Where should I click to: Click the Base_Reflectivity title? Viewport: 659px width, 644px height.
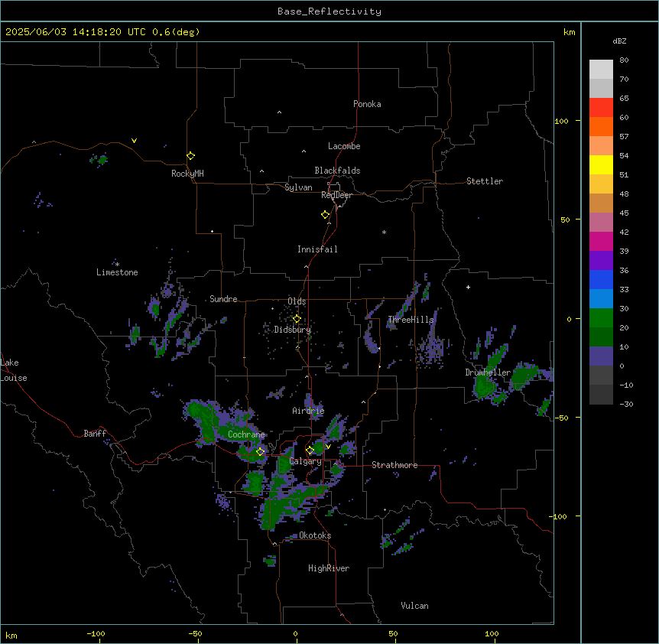[329, 11]
